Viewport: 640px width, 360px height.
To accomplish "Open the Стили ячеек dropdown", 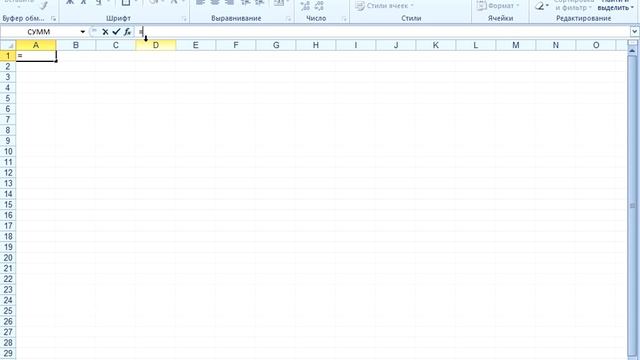I will click(x=384, y=6).
